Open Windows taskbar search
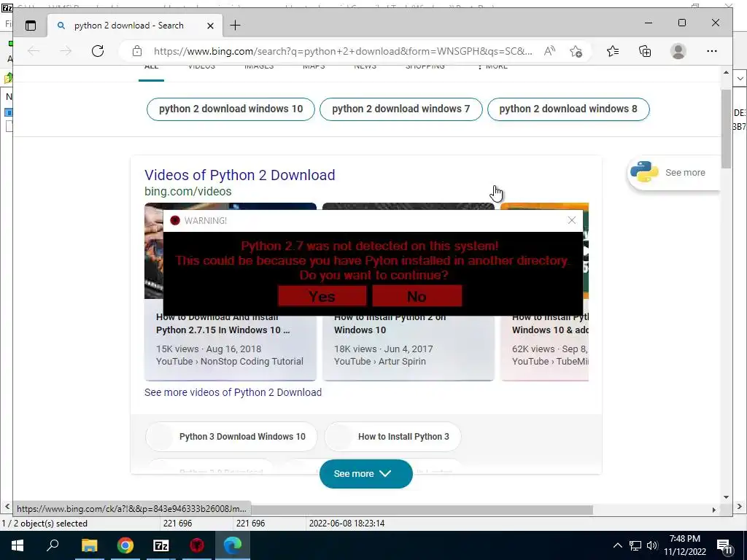This screenshot has width=747, height=560. pyautogui.click(x=53, y=545)
